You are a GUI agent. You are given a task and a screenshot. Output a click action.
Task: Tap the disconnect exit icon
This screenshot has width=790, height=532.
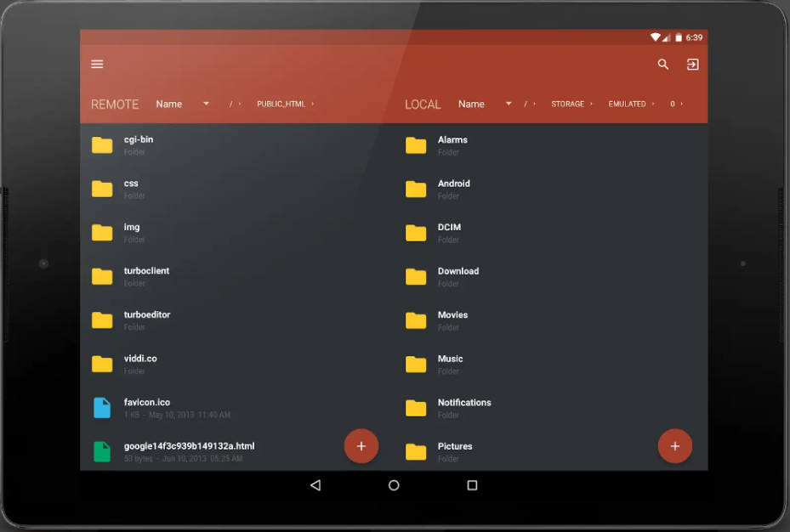click(x=693, y=64)
